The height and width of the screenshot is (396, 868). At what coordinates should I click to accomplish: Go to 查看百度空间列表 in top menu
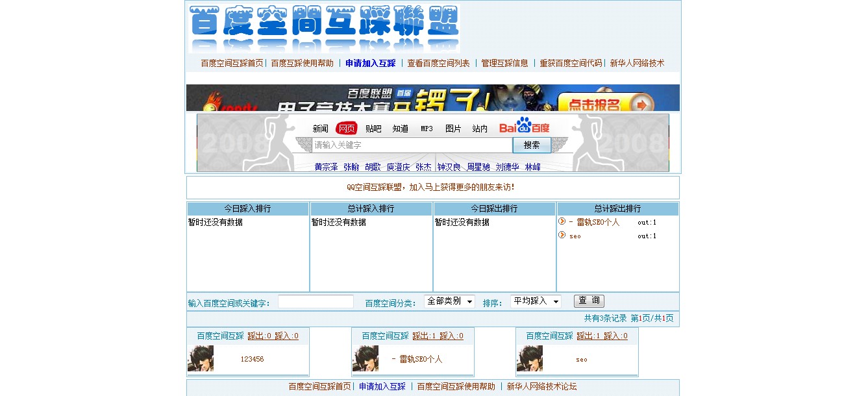[x=438, y=64]
